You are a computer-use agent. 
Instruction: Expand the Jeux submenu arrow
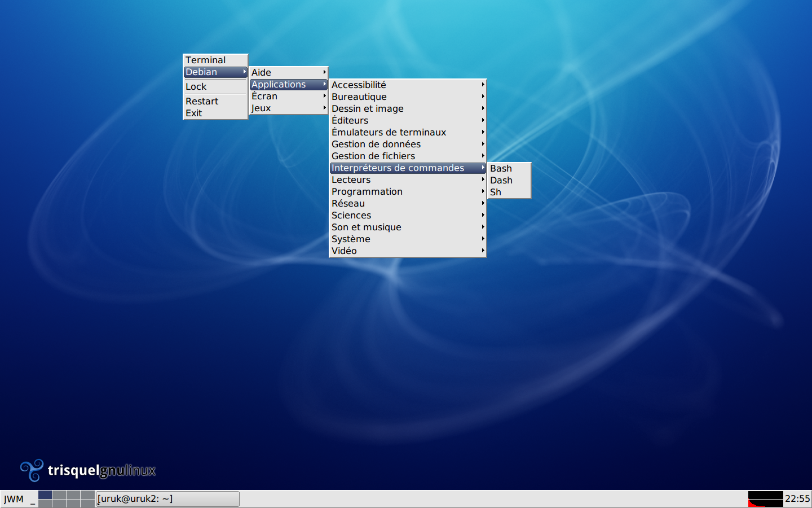point(325,108)
